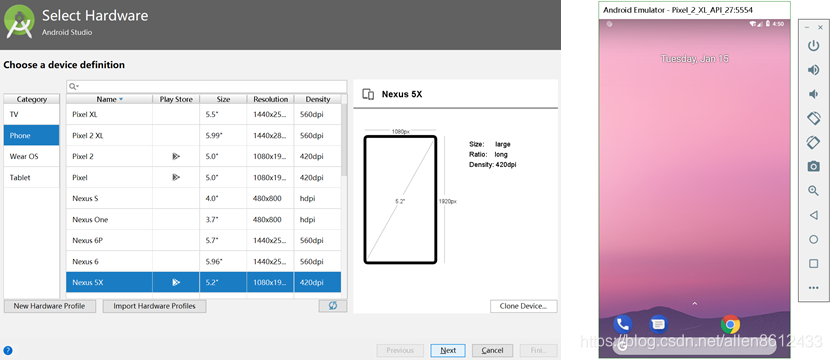Lower volume with emulator volume down icon
This screenshot has width=832, height=360.
coord(813,94)
